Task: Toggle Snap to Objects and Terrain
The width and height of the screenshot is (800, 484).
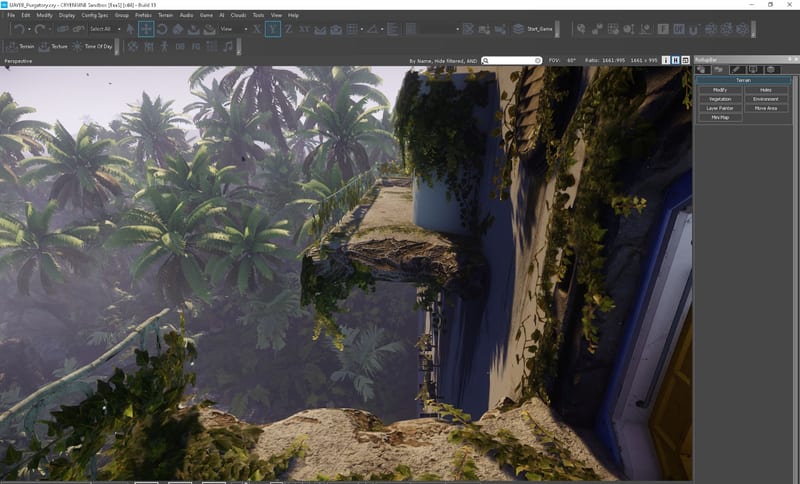Action: 336,29
